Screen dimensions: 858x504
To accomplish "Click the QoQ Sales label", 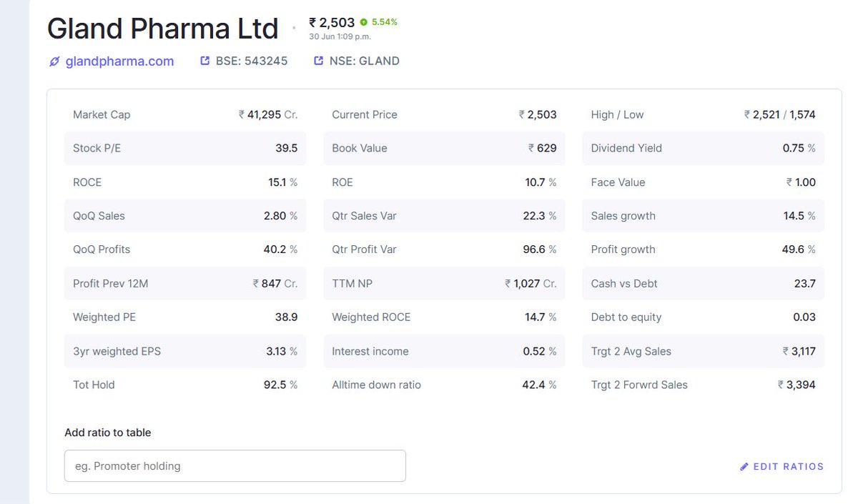I will (99, 216).
